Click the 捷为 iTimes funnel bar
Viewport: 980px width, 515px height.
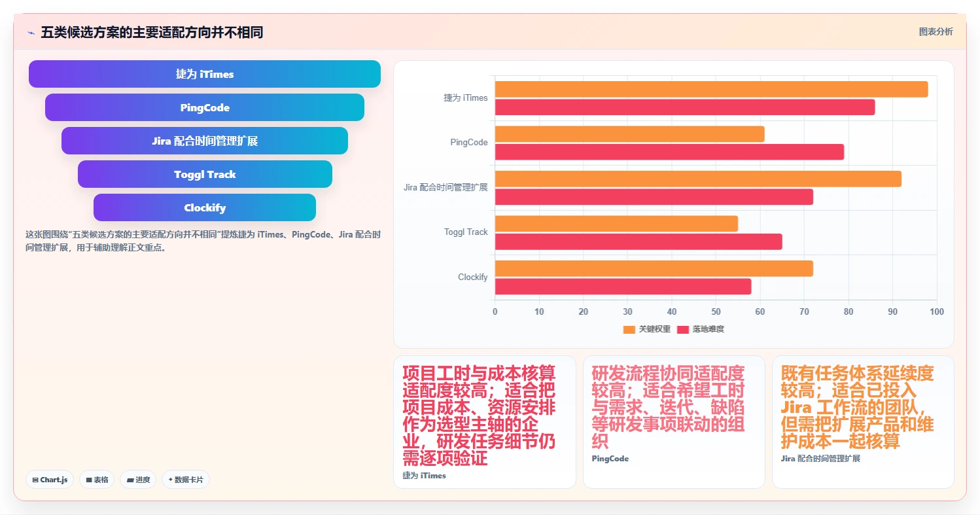point(205,74)
